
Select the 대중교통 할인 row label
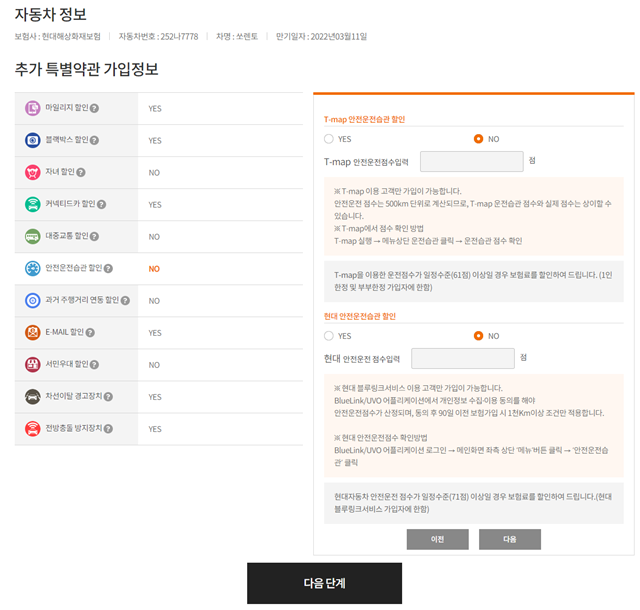67,236
